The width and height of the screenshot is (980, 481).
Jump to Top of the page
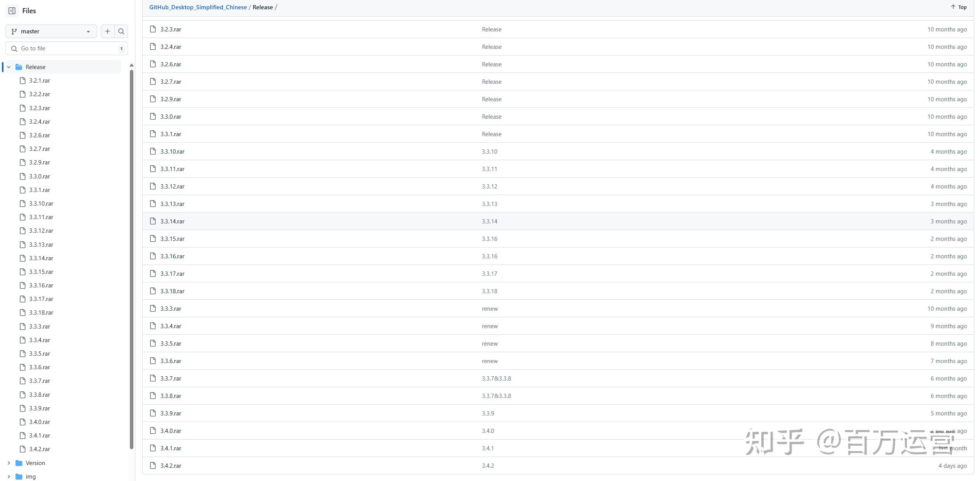click(958, 7)
